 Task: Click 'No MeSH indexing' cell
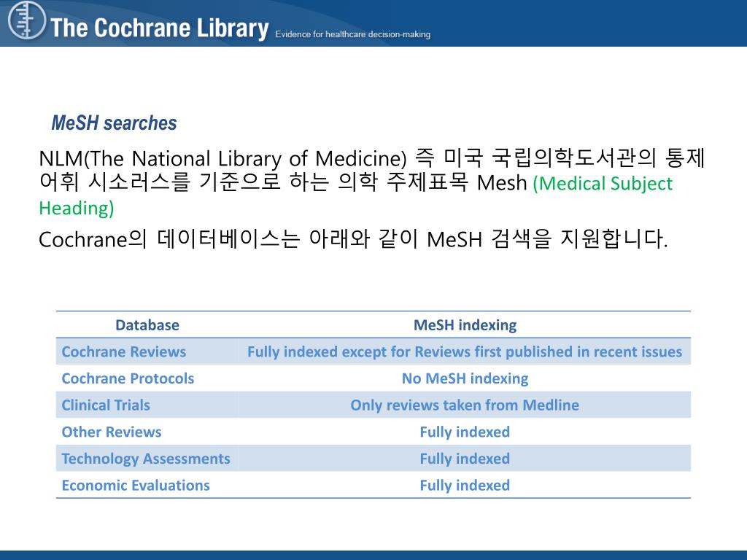[465, 378]
